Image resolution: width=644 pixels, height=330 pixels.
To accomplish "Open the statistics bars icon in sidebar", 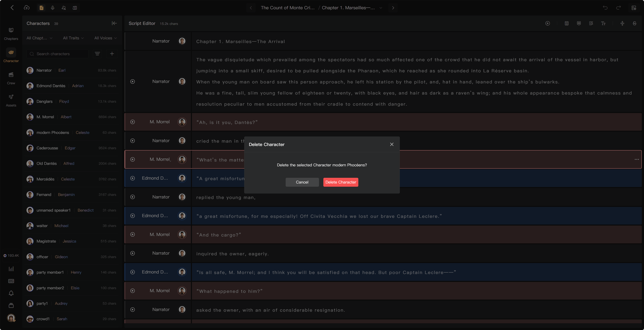I will point(11,269).
